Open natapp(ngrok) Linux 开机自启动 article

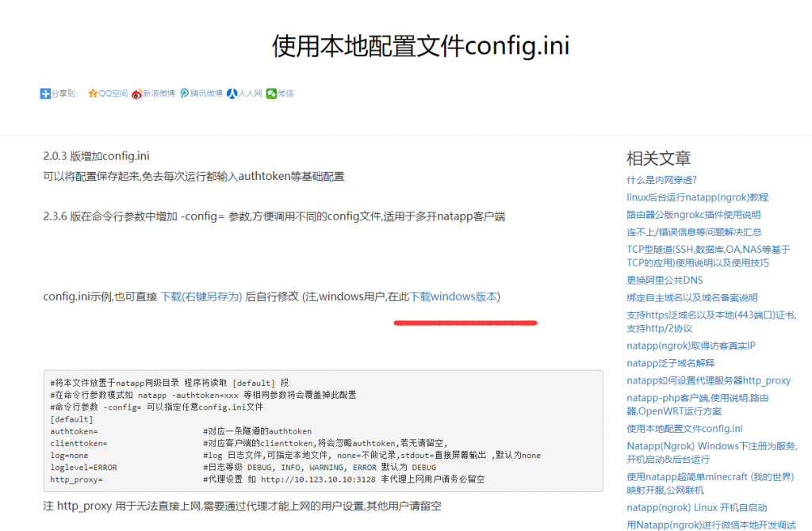(x=696, y=508)
